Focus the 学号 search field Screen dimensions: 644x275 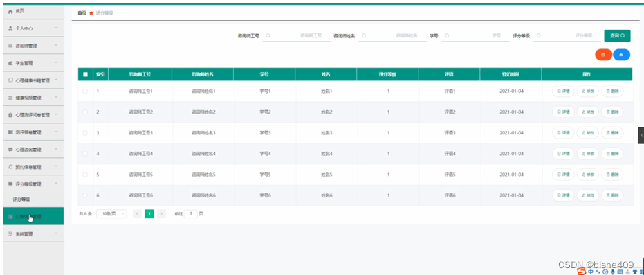[475, 36]
